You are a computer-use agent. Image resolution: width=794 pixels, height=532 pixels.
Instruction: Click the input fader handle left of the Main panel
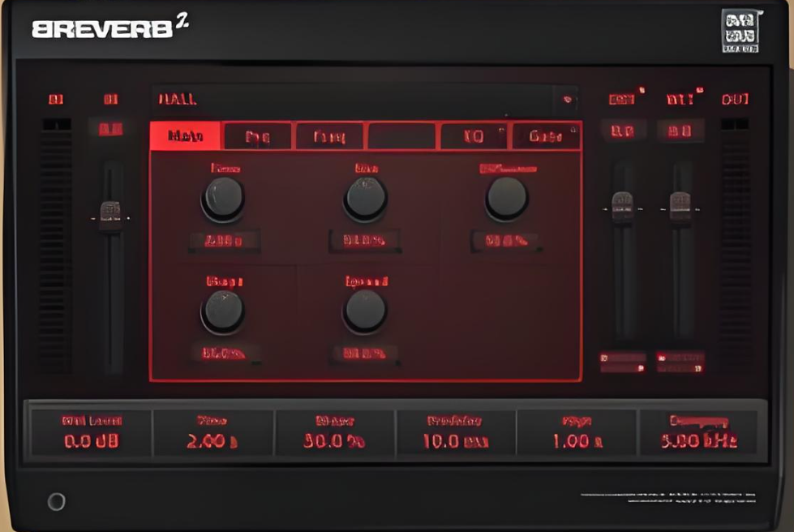point(110,217)
